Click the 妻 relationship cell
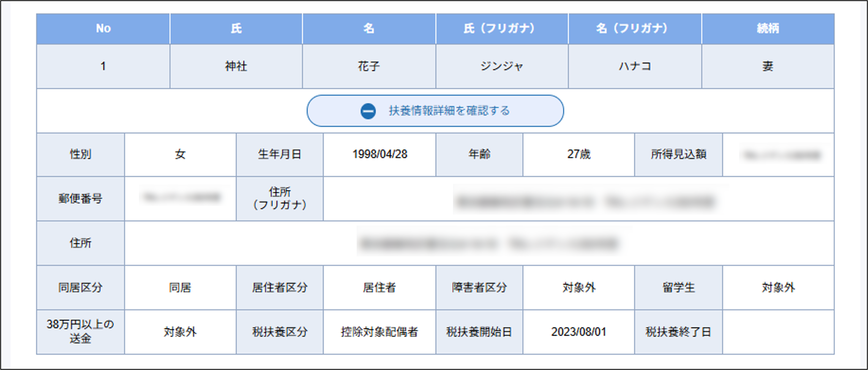 (768, 66)
